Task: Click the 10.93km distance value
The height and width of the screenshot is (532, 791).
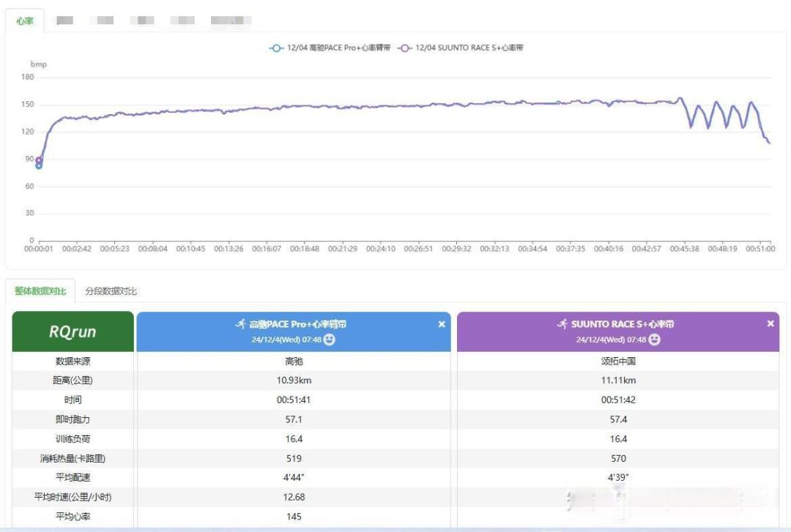Action: click(294, 381)
